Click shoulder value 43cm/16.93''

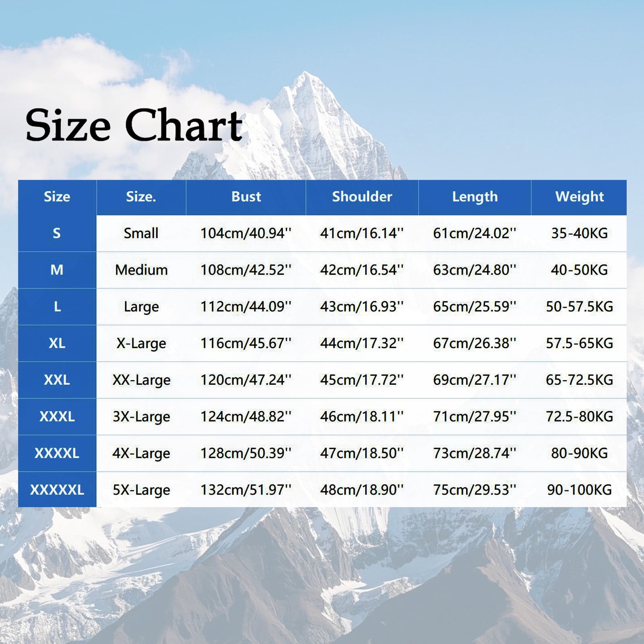pyautogui.click(x=361, y=307)
